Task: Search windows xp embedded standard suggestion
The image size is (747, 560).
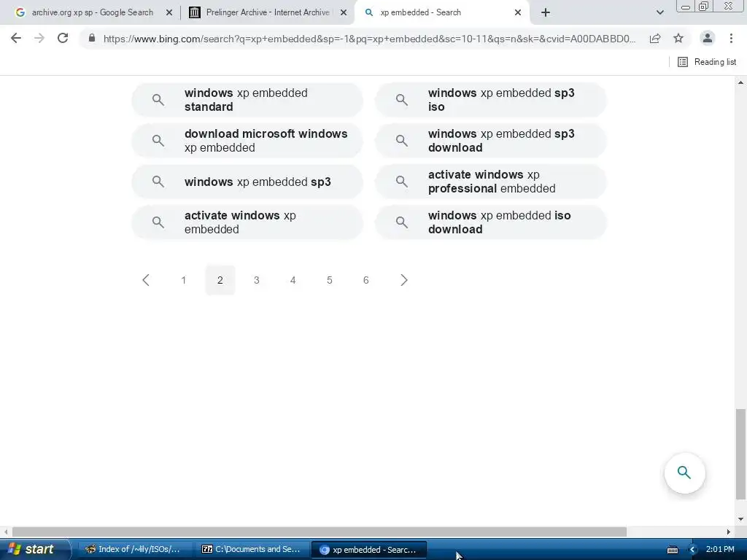Action: coord(247,100)
